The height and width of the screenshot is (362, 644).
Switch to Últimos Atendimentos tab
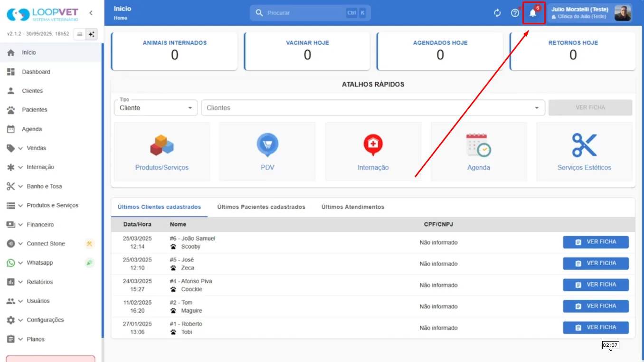tap(353, 207)
